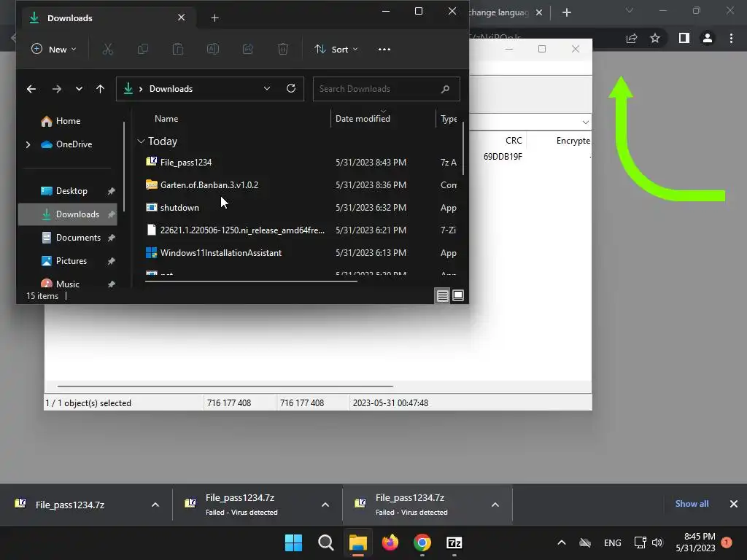Refresh the Downloads folder view
Viewport: 747px width, 560px height.
pyautogui.click(x=291, y=88)
